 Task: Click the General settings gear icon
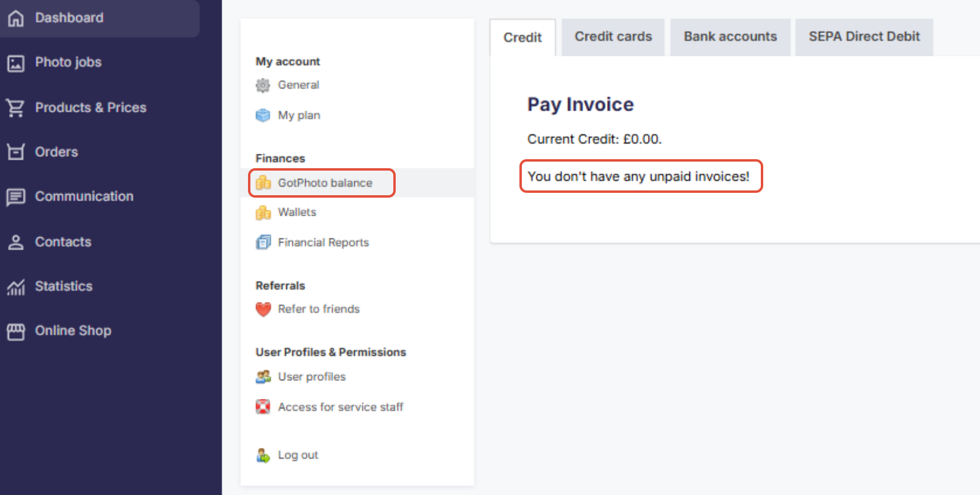coord(263,85)
